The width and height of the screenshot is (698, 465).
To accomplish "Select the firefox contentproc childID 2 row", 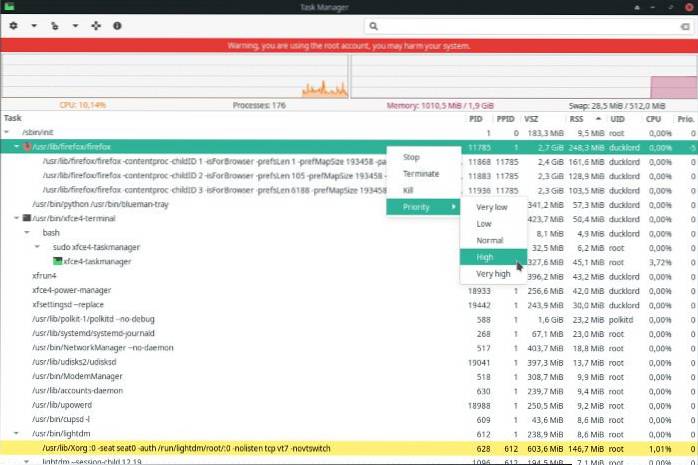I will [x=349, y=176].
